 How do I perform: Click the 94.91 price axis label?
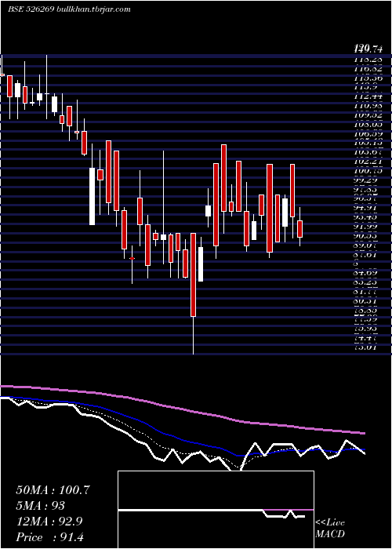tap(368, 208)
